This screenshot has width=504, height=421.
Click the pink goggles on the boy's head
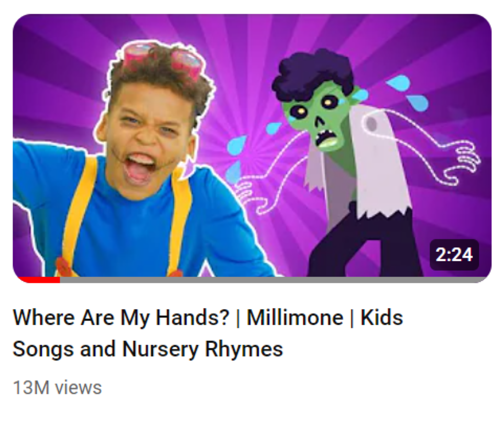pyautogui.click(x=161, y=60)
